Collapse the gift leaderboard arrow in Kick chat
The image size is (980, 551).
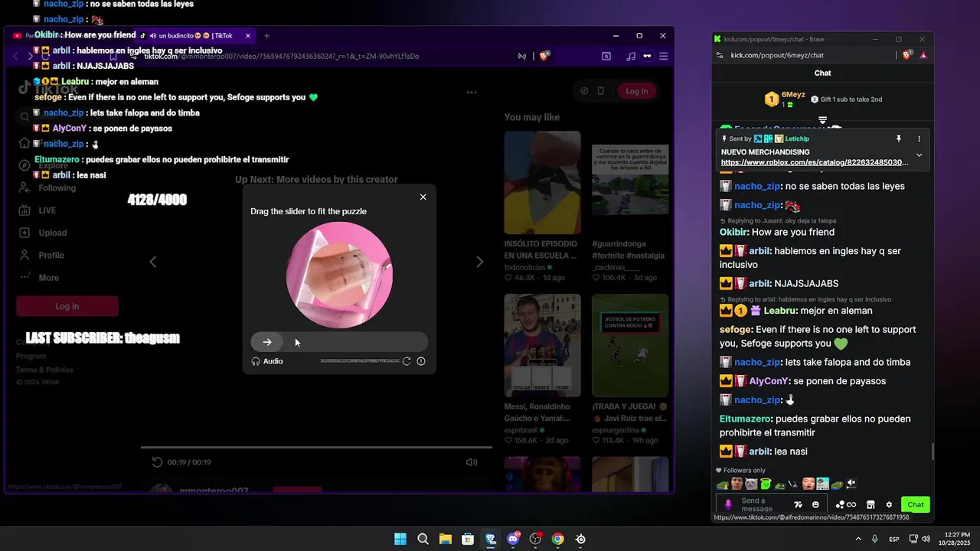(x=822, y=120)
